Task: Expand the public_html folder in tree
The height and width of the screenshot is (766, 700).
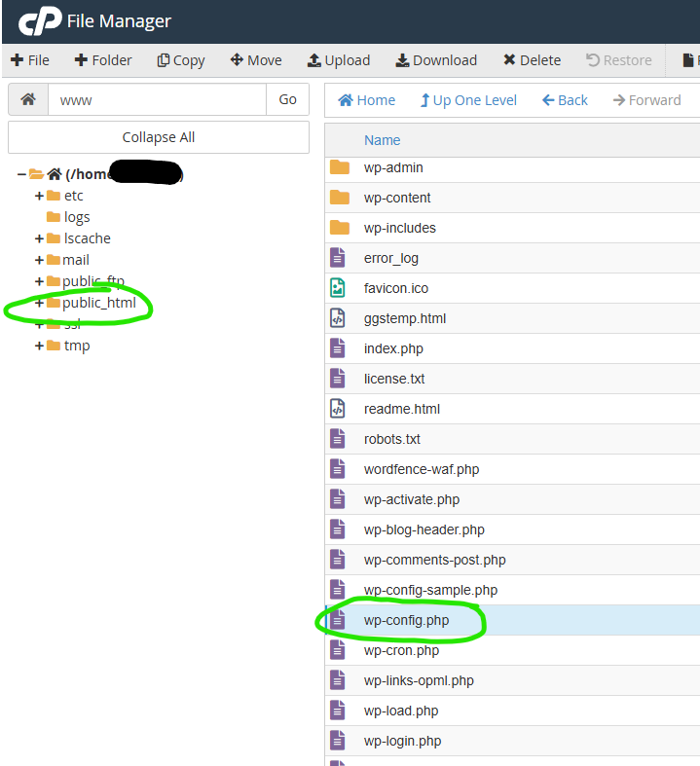Action: tap(39, 304)
